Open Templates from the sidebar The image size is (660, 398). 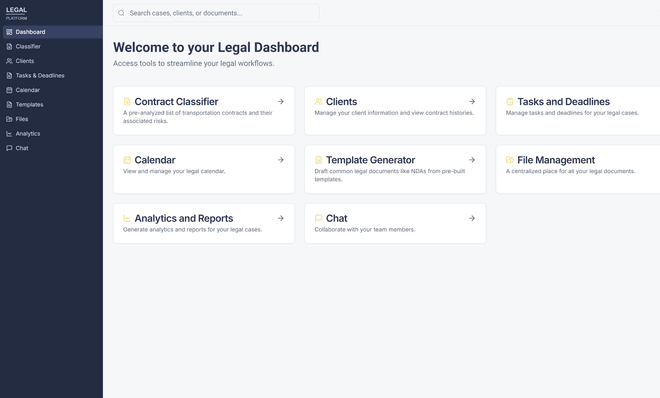coord(53,105)
